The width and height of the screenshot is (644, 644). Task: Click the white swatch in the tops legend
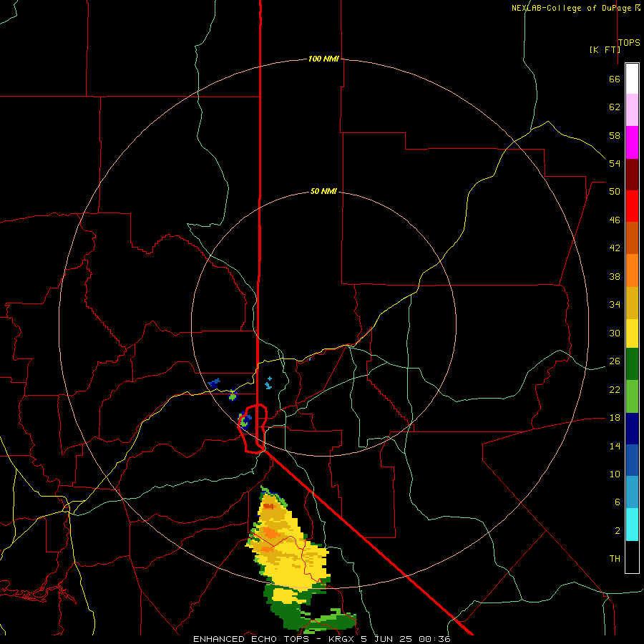coord(632,79)
